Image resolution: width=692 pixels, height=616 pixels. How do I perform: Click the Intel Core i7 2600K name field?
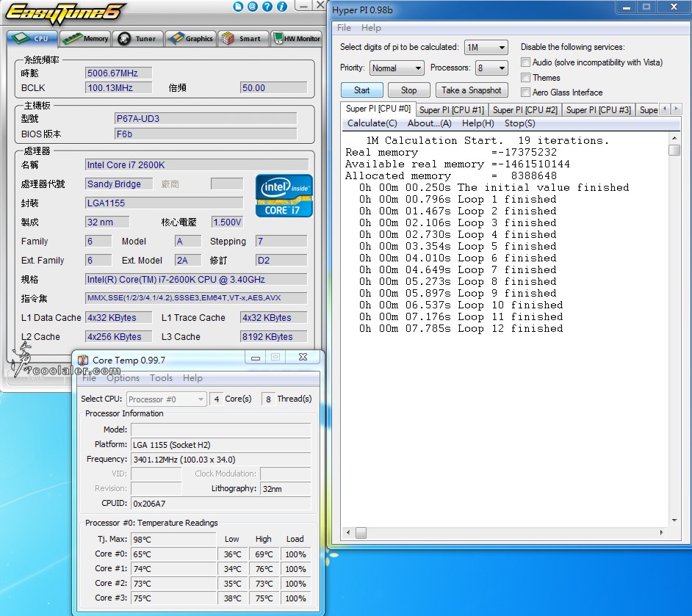pyautogui.click(x=196, y=165)
